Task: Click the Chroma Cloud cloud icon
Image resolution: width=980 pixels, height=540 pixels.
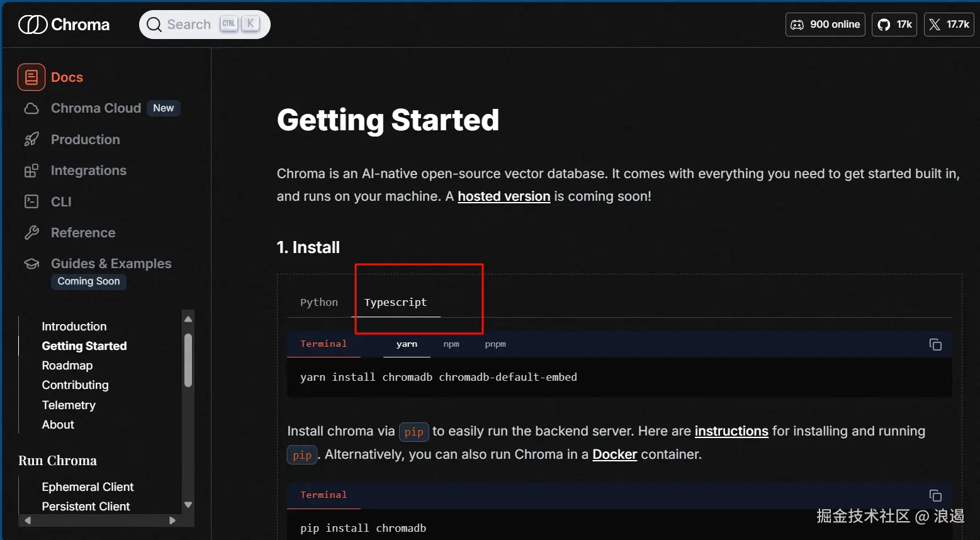Action: pyautogui.click(x=31, y=108)
